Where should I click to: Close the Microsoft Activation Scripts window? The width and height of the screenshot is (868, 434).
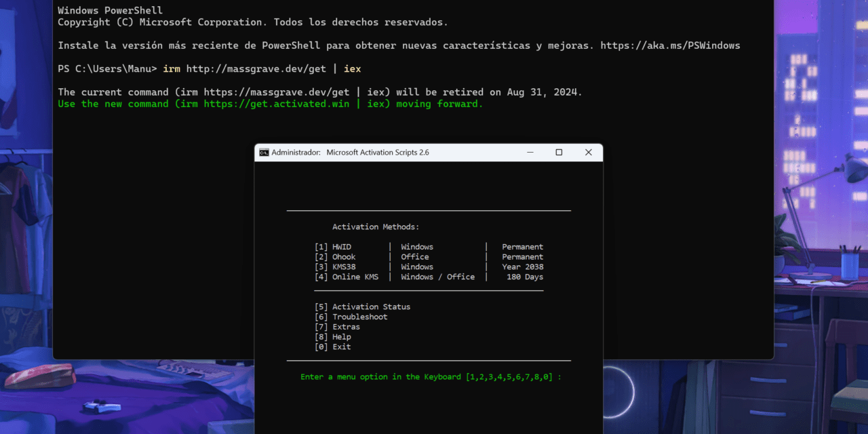coord(588,153)
